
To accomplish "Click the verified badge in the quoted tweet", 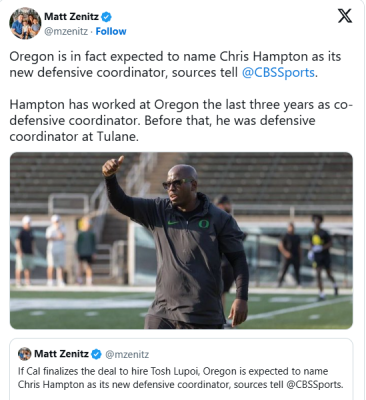I will (x=96, y=354).
